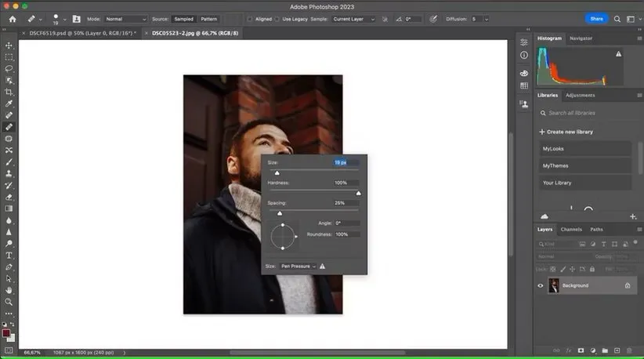Image resolution: width=644 pixels, height=359 pixels.
Task: Set Source to Pattern
Action: 208,19
